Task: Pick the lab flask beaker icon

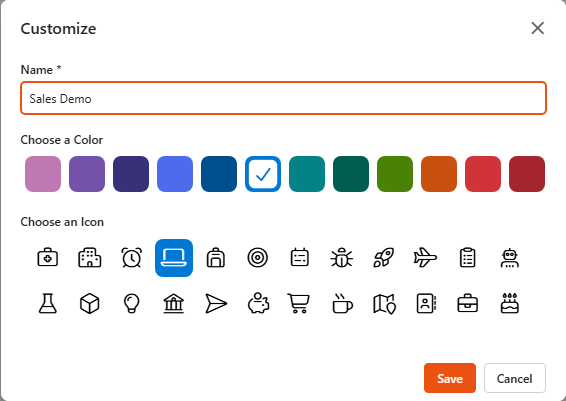Action: click(48, 303)
